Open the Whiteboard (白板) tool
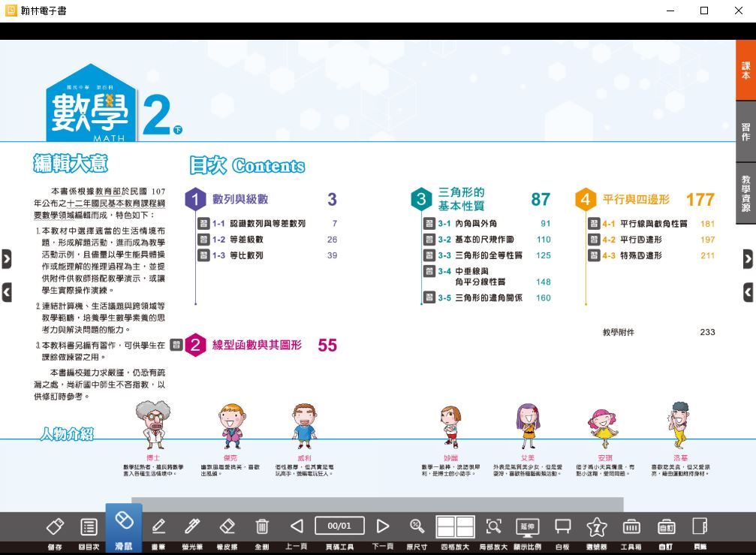 [x=562, y=526]
